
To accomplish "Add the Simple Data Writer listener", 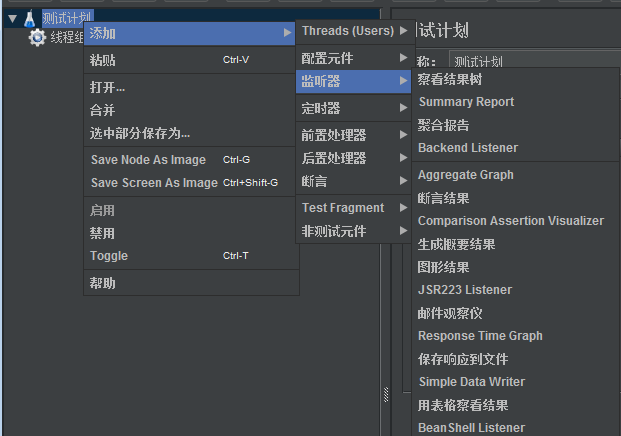I will click(x=516, y=382).
